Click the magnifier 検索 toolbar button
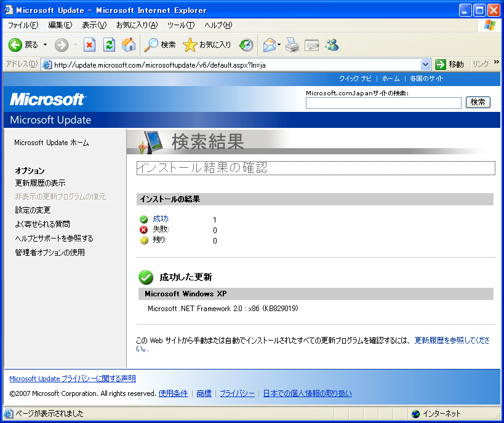504x423 pixels. (x=160, y=45)
